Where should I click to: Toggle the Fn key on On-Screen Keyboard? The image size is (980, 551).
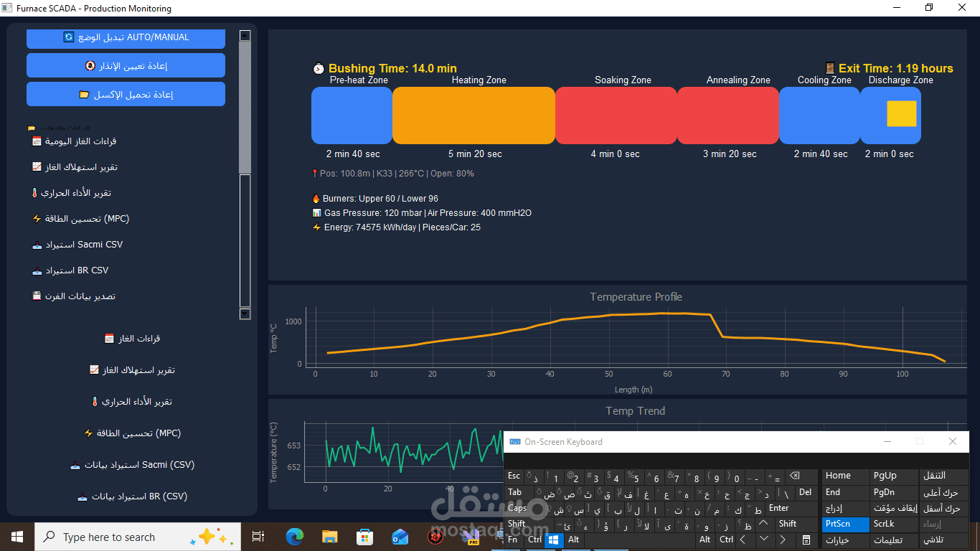click(x=512, y=540)
